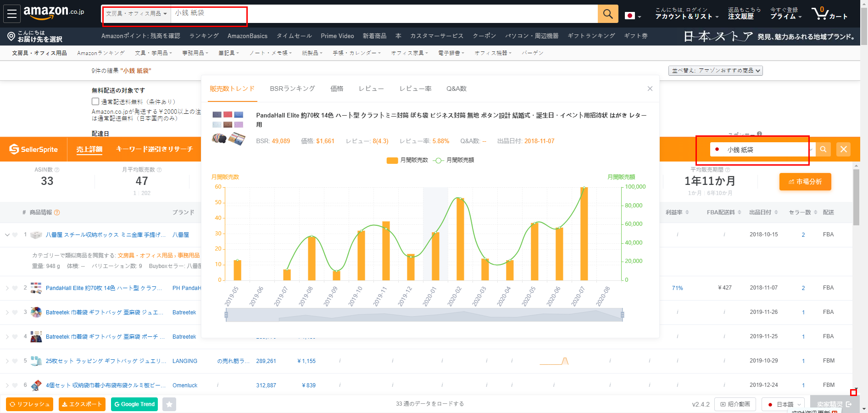Viewport: 868px width, 413px height.
Task: Open the Amazon hamburger menu
Action: click(12, 14)
